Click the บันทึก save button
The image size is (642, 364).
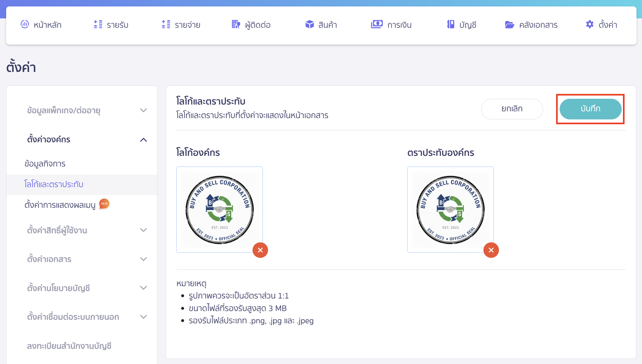coord(590,109)
